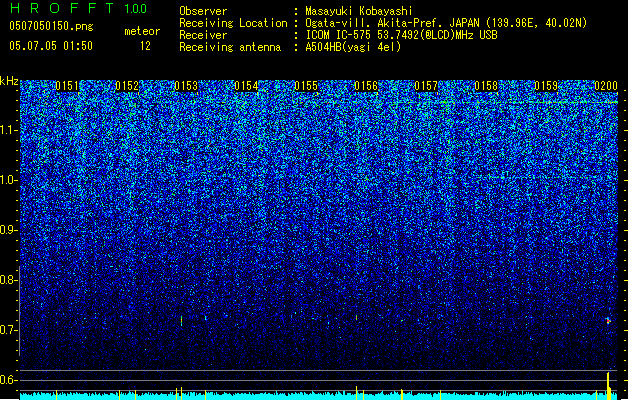This screenshot has width=629, height=400.
Task: Select antenna text A504HB(yagi 4el)
Action: tap(353, 47)
